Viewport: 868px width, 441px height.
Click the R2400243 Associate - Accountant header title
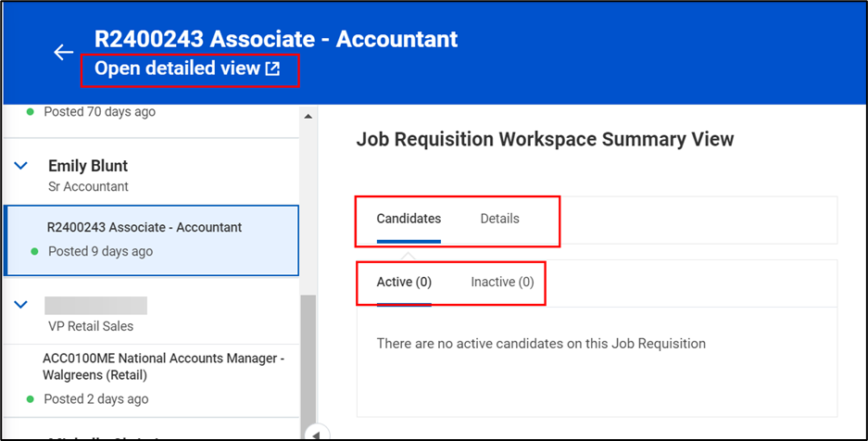[276, 39]
